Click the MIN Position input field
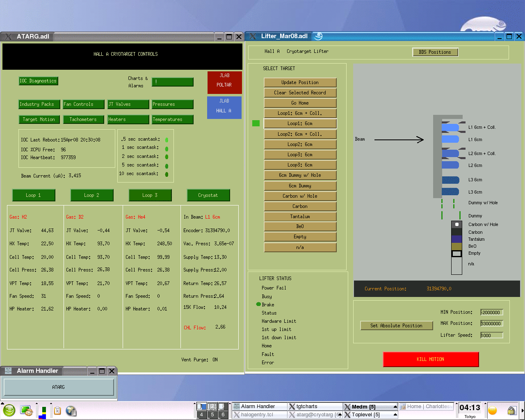525x420 pixels. pyautogui.click(x=492, y=313)
